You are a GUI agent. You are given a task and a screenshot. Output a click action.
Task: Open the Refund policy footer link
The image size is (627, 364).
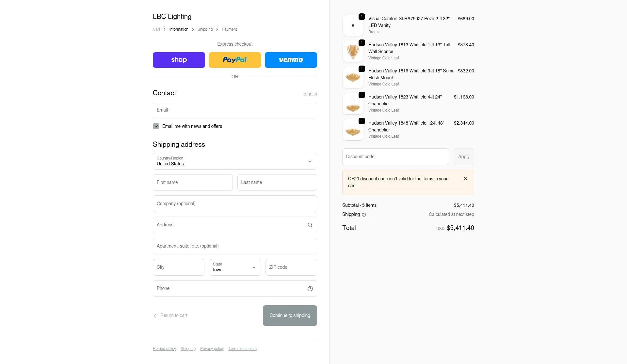tap(164, 349)
